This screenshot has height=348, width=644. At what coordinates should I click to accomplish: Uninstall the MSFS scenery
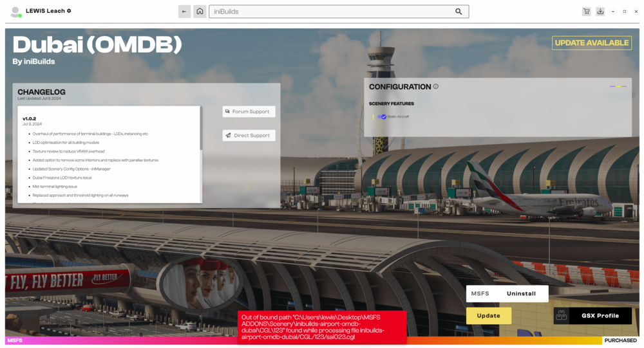521,293
